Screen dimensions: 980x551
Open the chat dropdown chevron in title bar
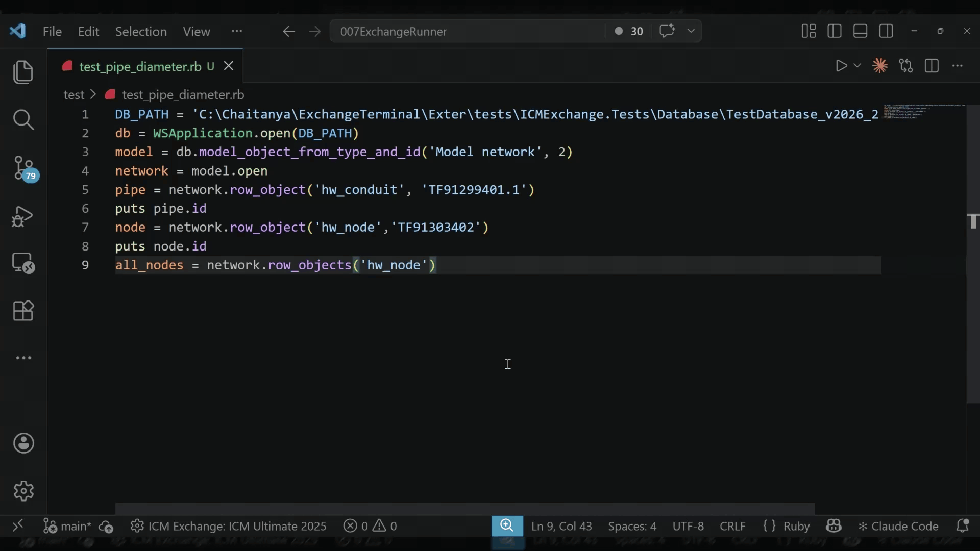point(691,31)
